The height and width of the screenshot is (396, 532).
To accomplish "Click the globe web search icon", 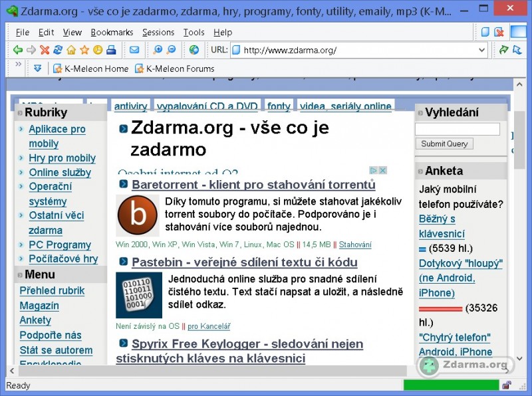I will [194, 50].
